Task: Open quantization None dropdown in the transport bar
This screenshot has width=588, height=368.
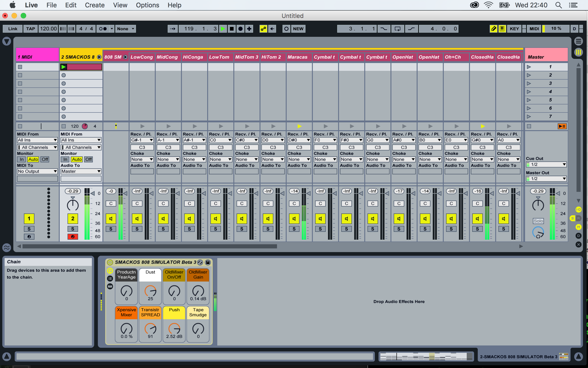Action: (125, 29)
